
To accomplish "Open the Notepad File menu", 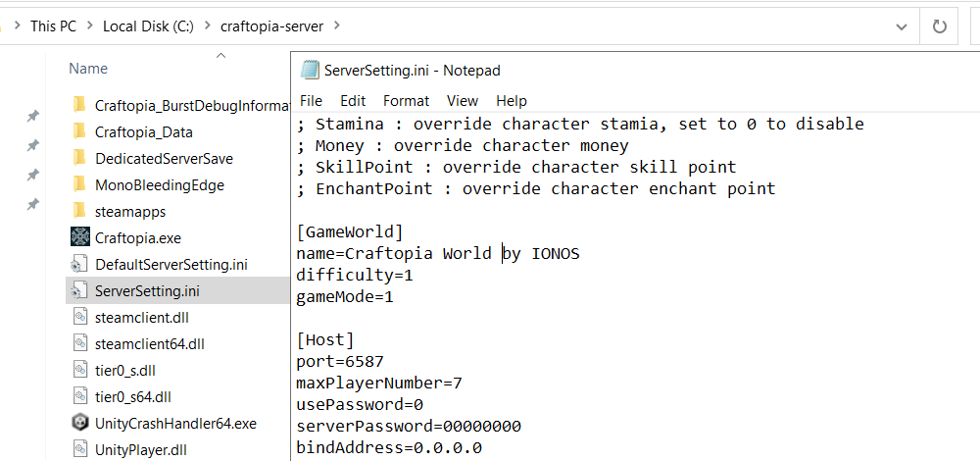I will (311, 101).
